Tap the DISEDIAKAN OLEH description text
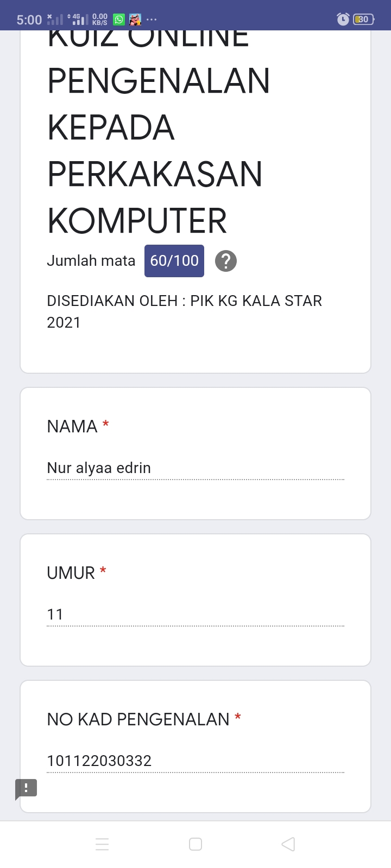Viewport: 391px width, 868px height. [185, 311]
